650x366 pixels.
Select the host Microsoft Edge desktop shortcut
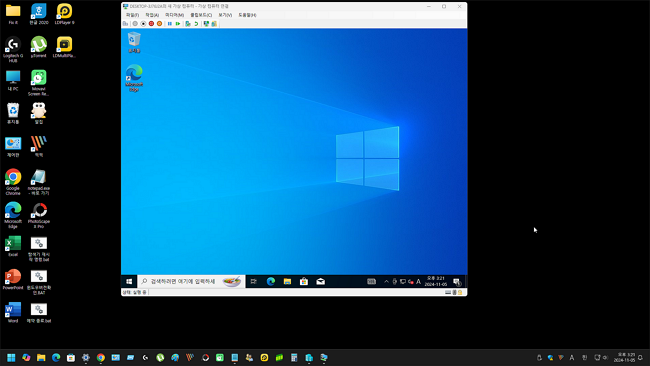pyautogui.click(x=13, y=215)
